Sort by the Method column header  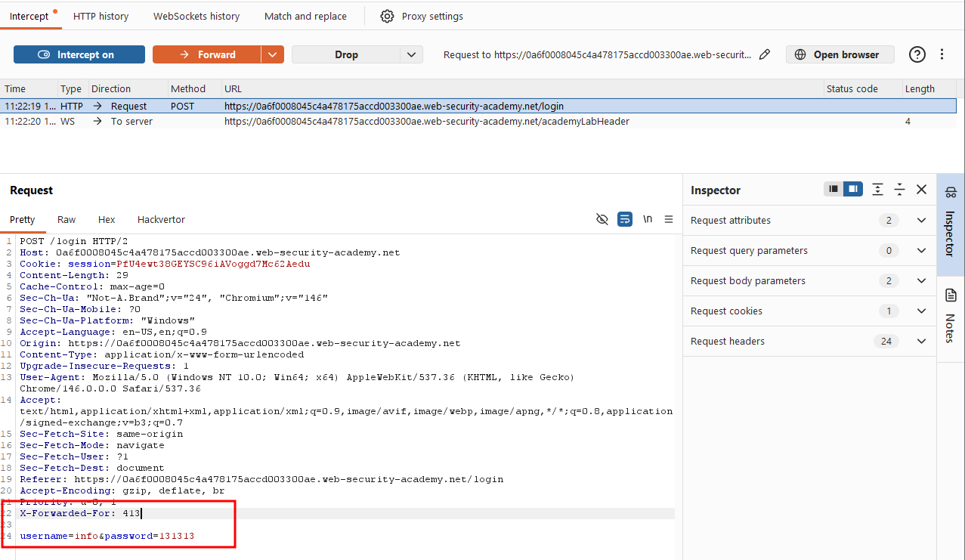tap(194, 88)
